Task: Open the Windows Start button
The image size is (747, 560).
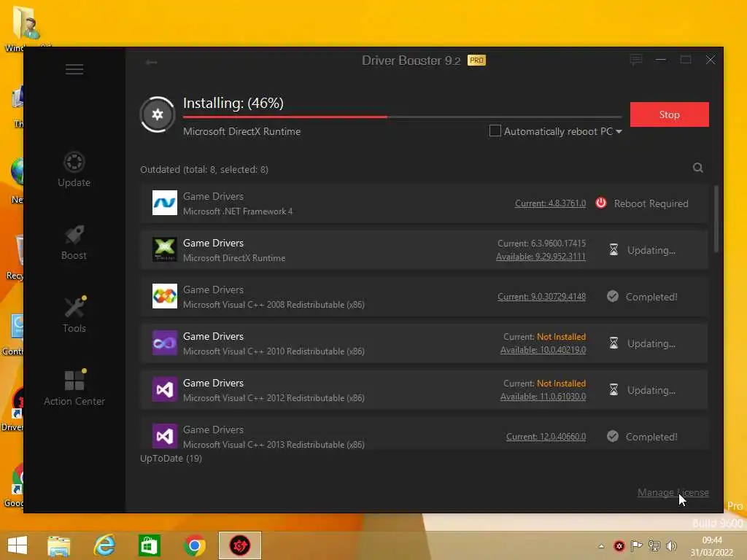Action: (18, 545)
